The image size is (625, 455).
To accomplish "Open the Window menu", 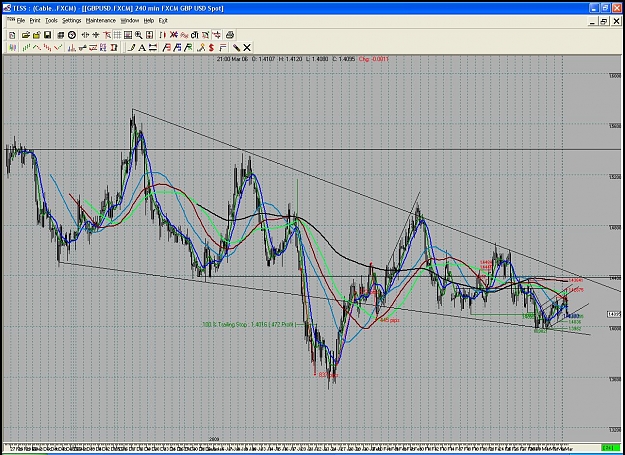I will tap(130, 21).
